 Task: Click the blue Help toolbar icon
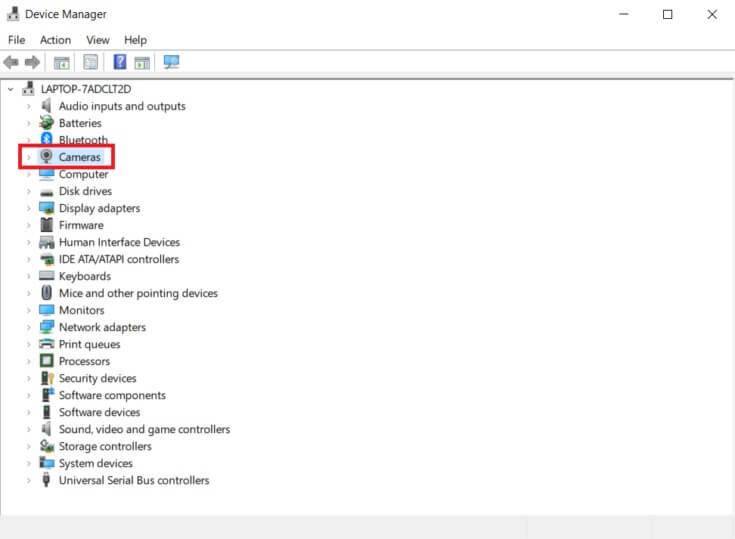click(x=120, y=62)
